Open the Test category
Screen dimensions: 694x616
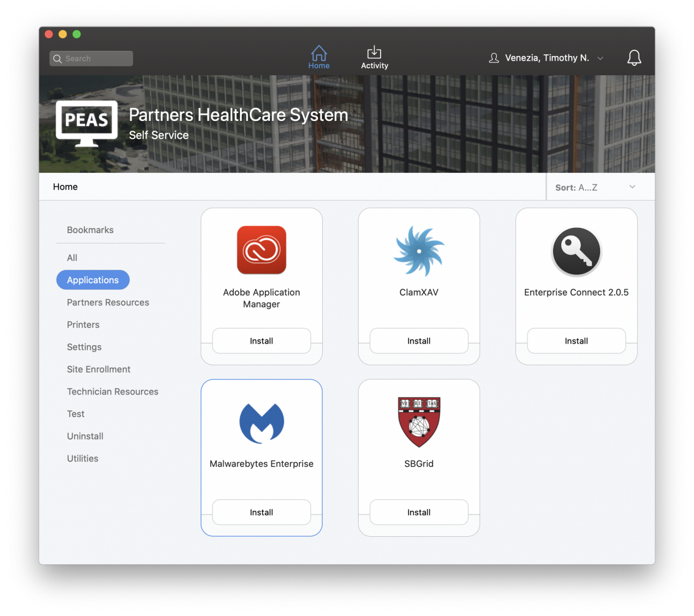click(76, 414)
